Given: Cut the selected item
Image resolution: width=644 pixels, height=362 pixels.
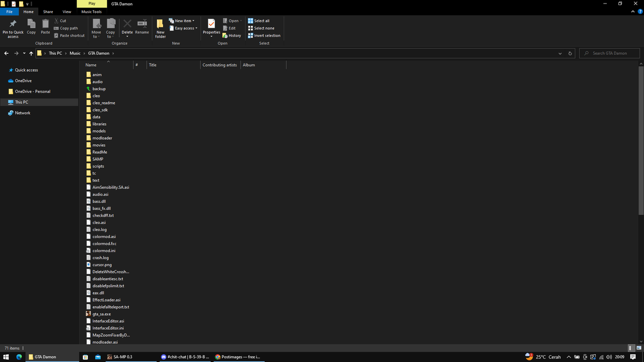Looking at the screenshot, I should [60, 21].
